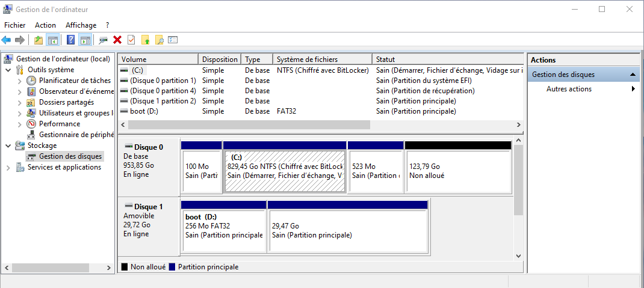Select (Disque 0 partition 4) volume row
The height and width of the screenshot is (288, 644).
pos(321,91)
